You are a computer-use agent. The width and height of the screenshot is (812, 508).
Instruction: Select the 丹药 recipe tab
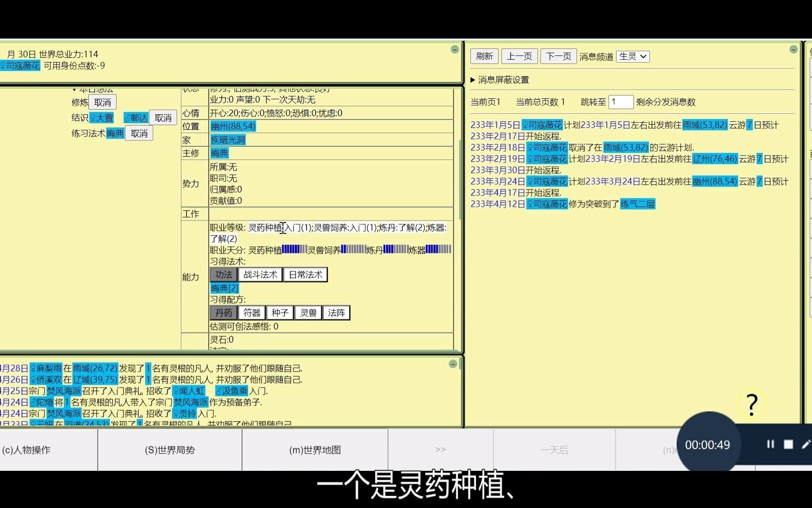click(x=224, y=313)
